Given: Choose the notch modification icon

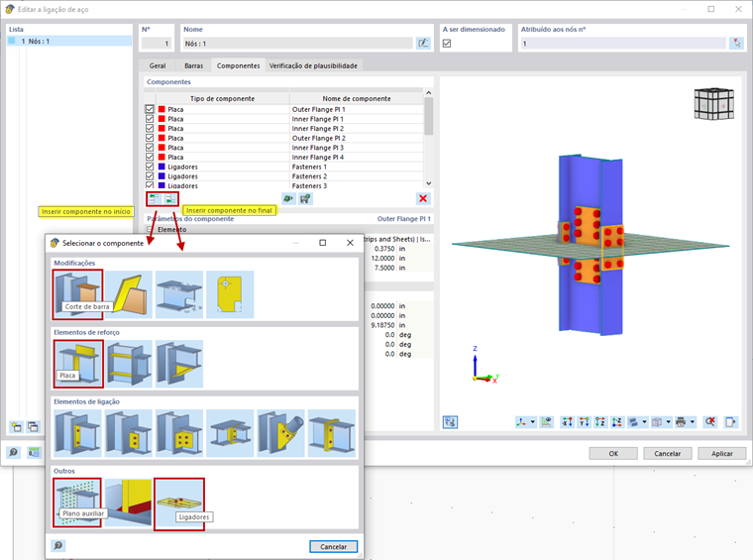Looking at the screenshot, I should click(x=179, y=294).
